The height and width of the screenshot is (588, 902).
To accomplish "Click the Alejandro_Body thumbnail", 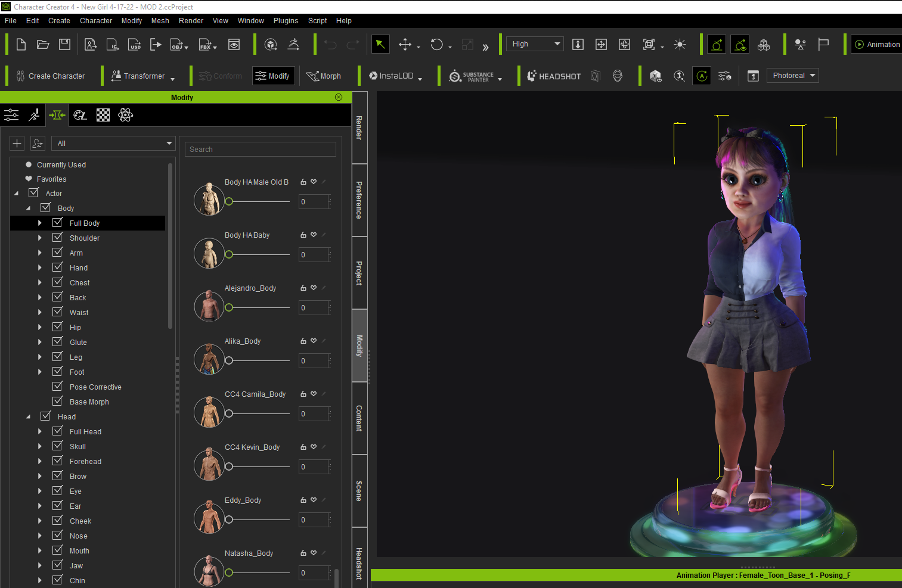I will pos(209,306).
